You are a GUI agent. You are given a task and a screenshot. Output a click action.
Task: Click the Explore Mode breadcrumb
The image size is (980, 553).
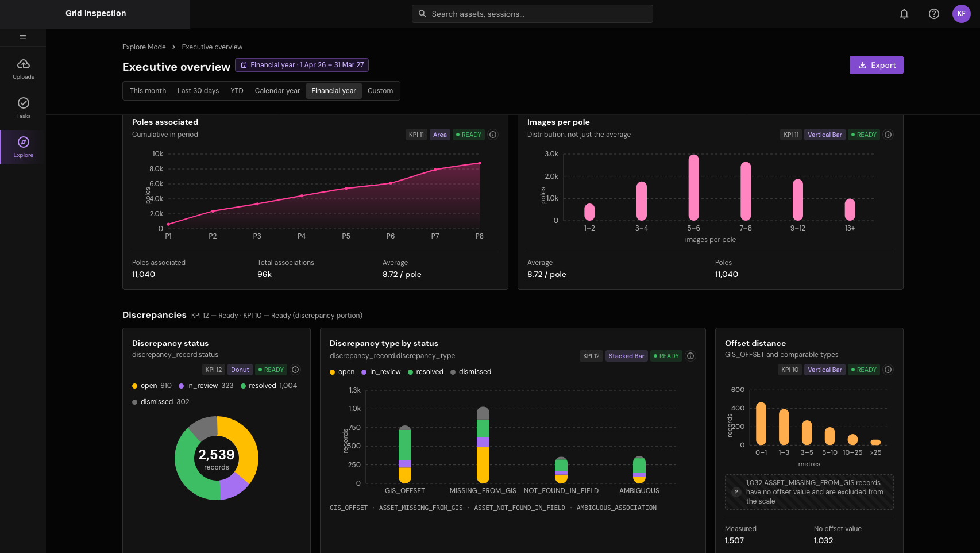point(144,47)
